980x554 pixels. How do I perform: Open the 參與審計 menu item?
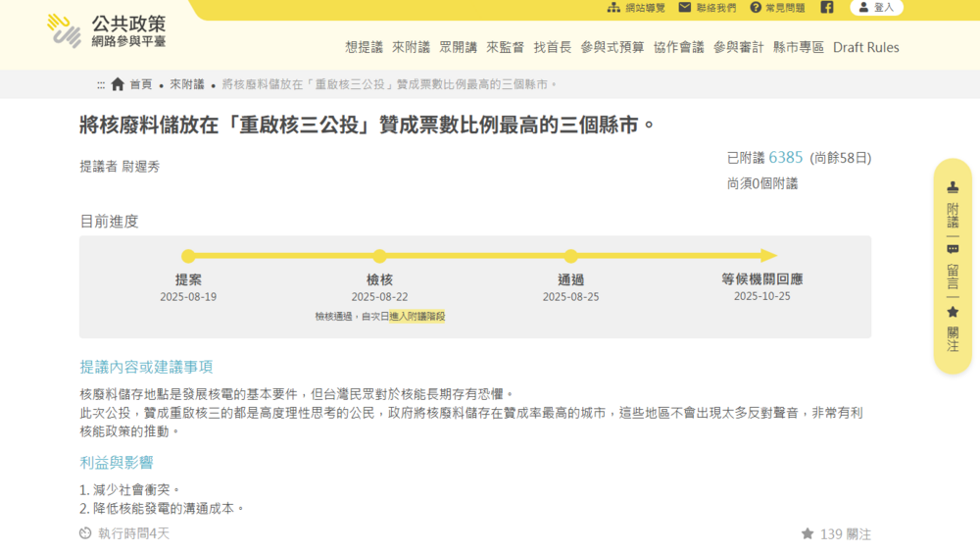(739, 47)
